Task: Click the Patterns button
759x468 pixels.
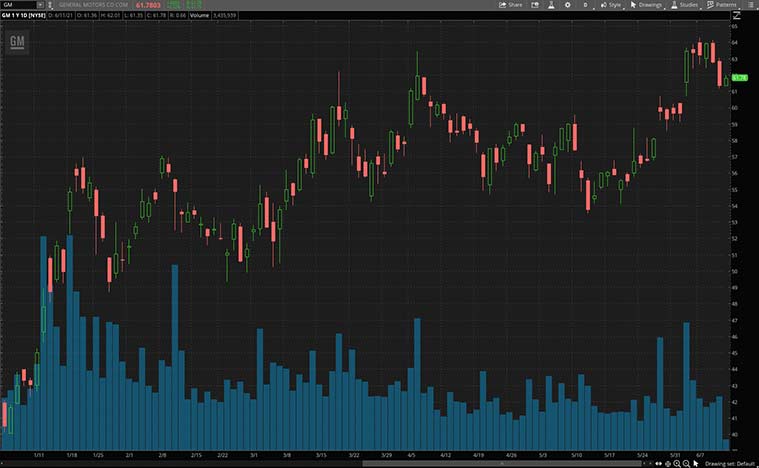Action: click(722, 5)
